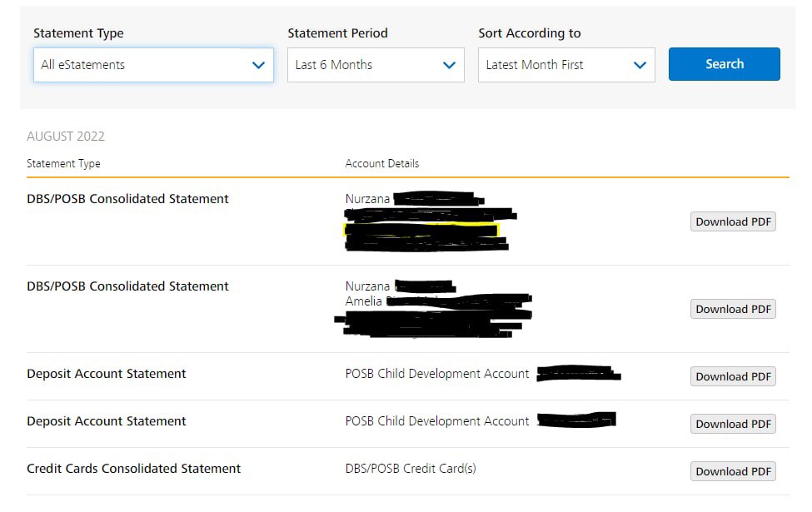Viewport: 812px width, 512px height.
Task: Click the second Deposit Account Statement label
Action: click(x=106, y=421)
